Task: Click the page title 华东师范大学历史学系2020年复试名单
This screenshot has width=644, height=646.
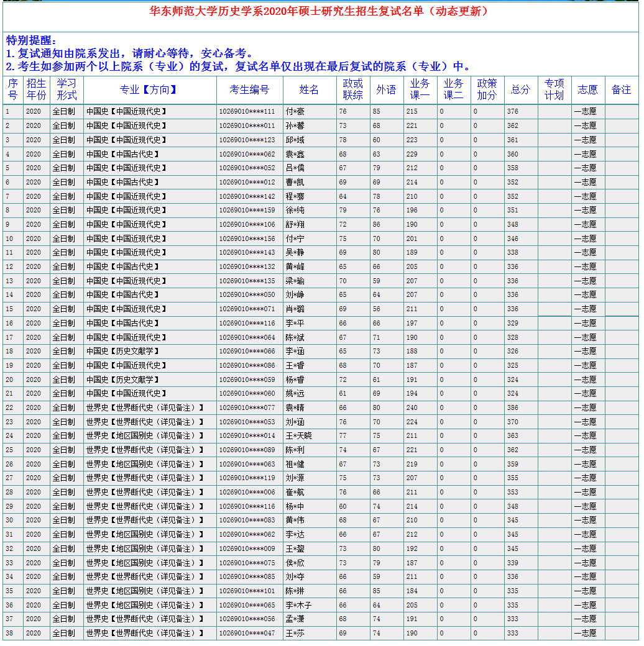Action: [x=320, y=11]
